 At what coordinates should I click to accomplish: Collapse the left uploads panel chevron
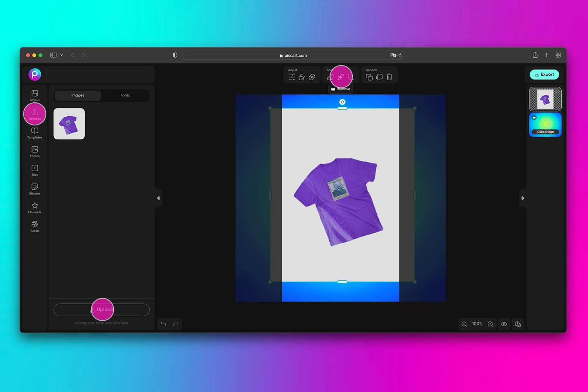[x=158, y=198]
